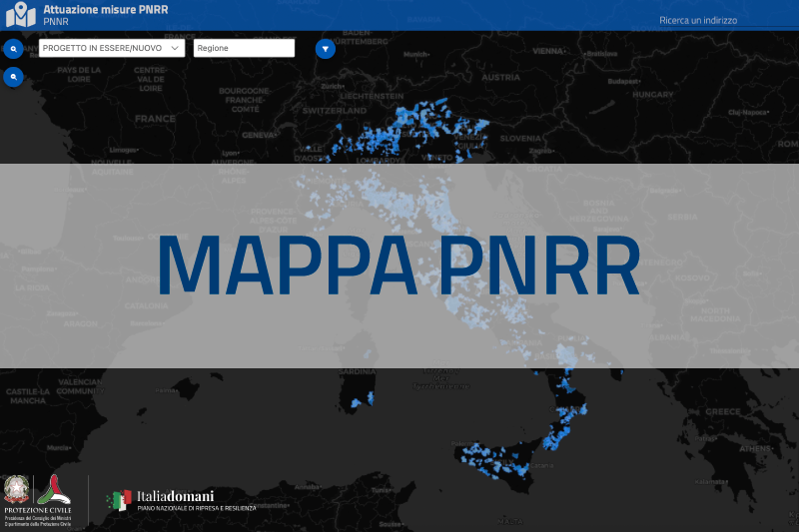799x532 pixels.
Task: Click the GREECE map label
Action: pos(723,411)
